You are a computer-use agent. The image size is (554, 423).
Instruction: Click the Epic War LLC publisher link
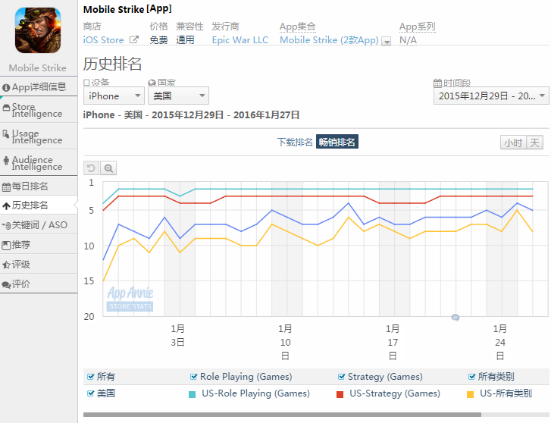point(240,40)
